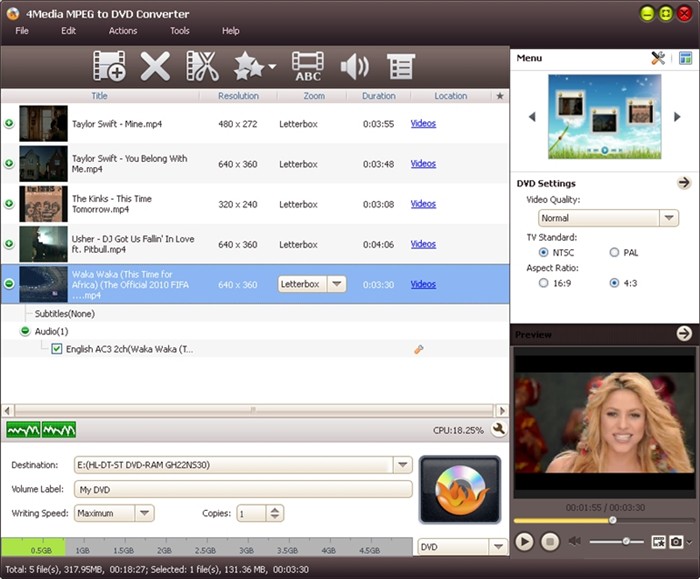
Task: Sort by the Resolution column header
Action: tap(238, 96)
